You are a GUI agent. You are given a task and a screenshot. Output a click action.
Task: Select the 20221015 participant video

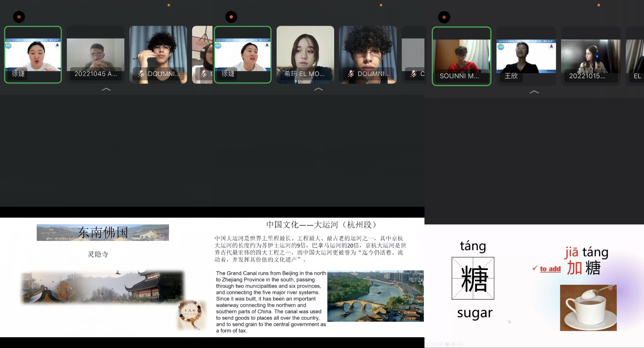590,57
